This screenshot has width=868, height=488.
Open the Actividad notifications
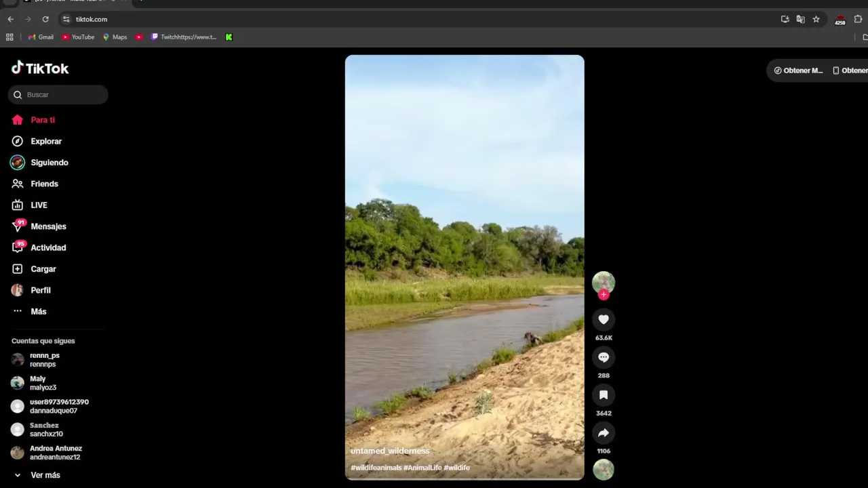coord(39,247)
